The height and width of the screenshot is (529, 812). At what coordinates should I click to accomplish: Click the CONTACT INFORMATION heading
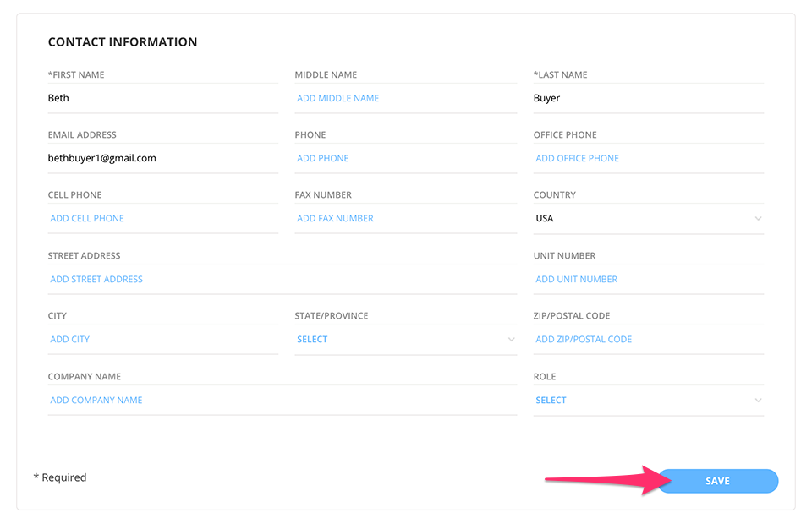(123, 41)
